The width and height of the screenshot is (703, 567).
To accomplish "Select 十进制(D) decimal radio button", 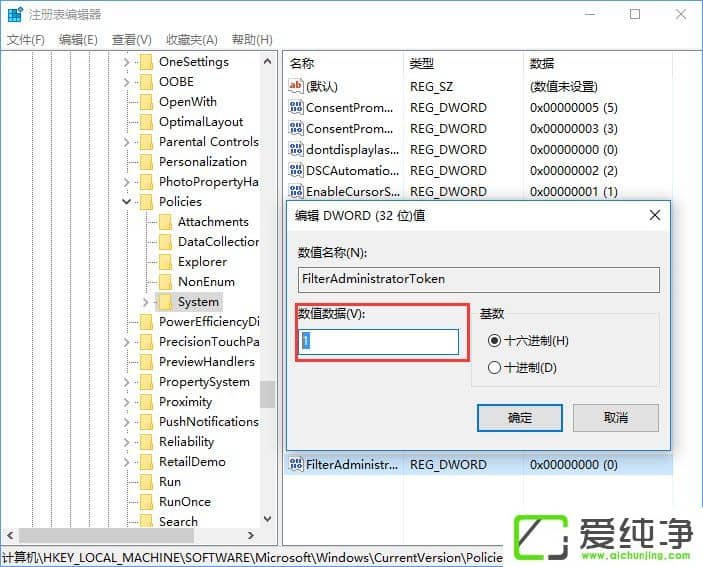I will 494,368.
